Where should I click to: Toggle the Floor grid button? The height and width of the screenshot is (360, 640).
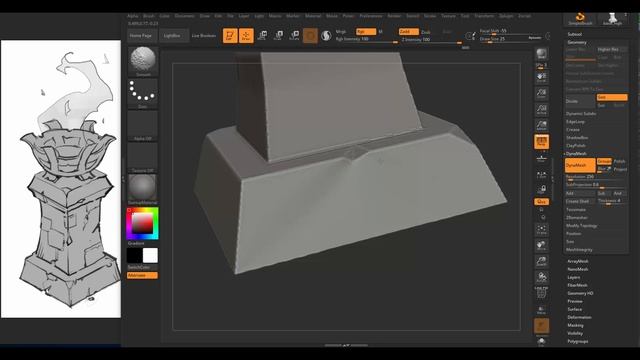(542, 159)
